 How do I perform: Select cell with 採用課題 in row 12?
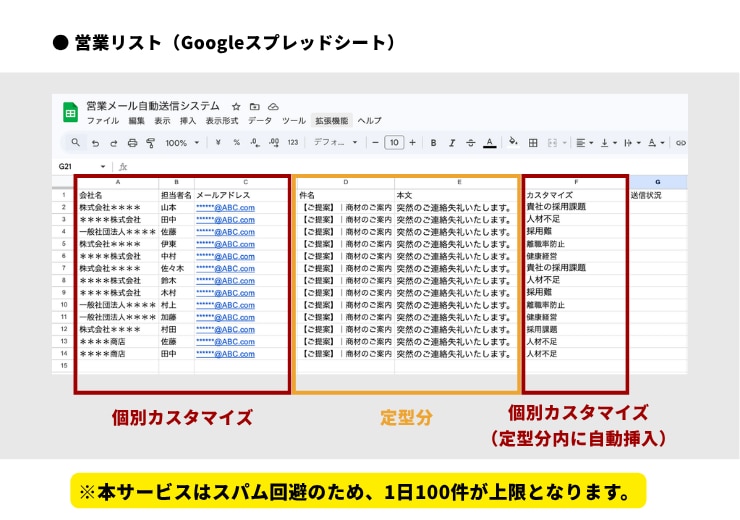click(575, 329)
